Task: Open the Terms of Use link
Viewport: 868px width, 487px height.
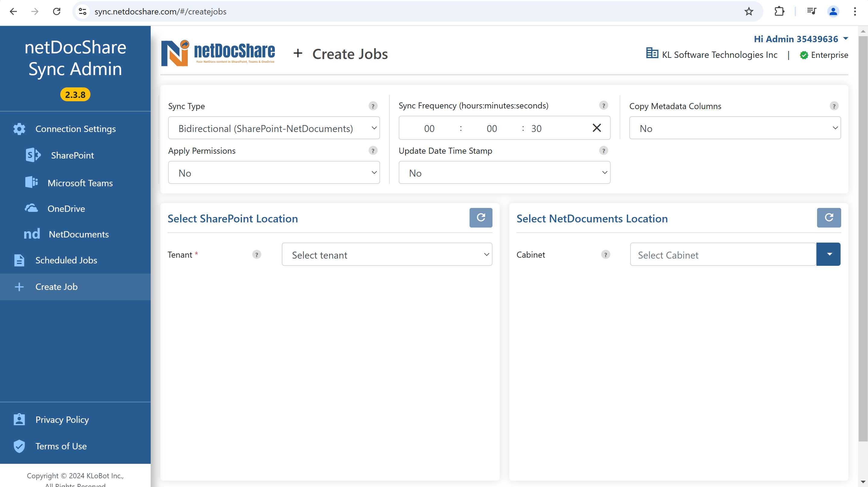Action: [61, 446]
